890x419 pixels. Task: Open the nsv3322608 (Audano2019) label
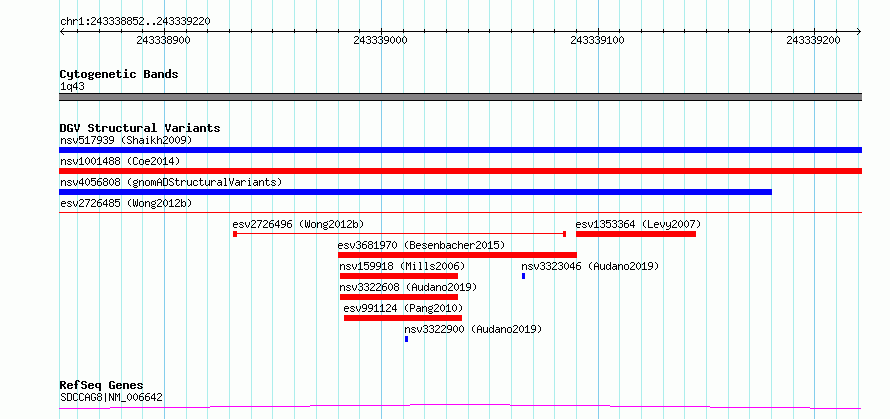click(x=408, y=287)
